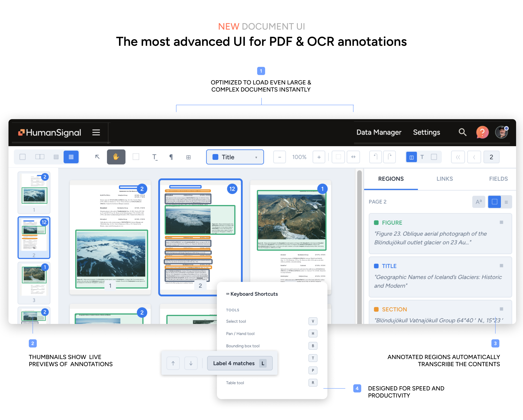Image resolution: width=523 pixels, height=420 pixels.
Task: Switch to grid thumbnail view layout
Action: 71,157
